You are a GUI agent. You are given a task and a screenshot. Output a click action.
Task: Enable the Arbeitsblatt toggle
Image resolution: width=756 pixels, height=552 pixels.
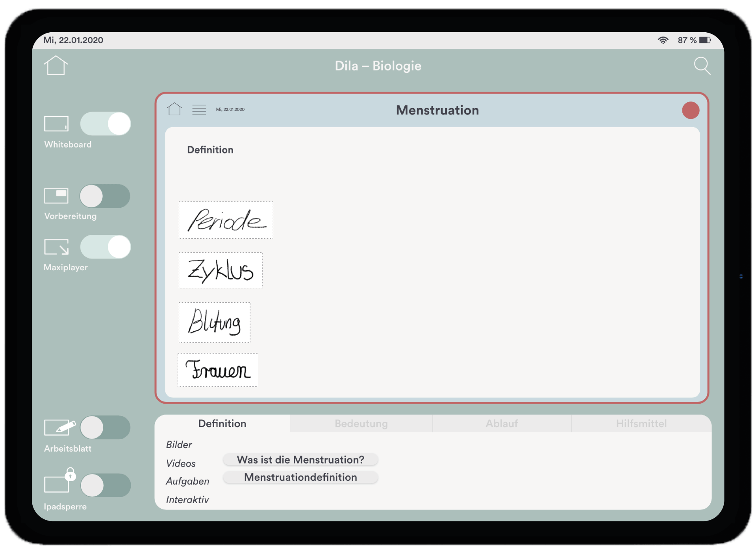click(x=105, y=427)
